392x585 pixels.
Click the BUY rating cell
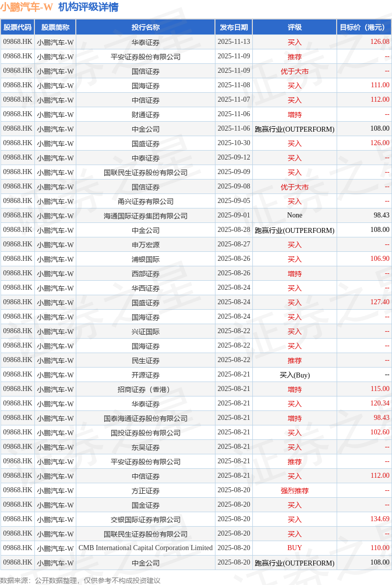click(x=295, y=548)
